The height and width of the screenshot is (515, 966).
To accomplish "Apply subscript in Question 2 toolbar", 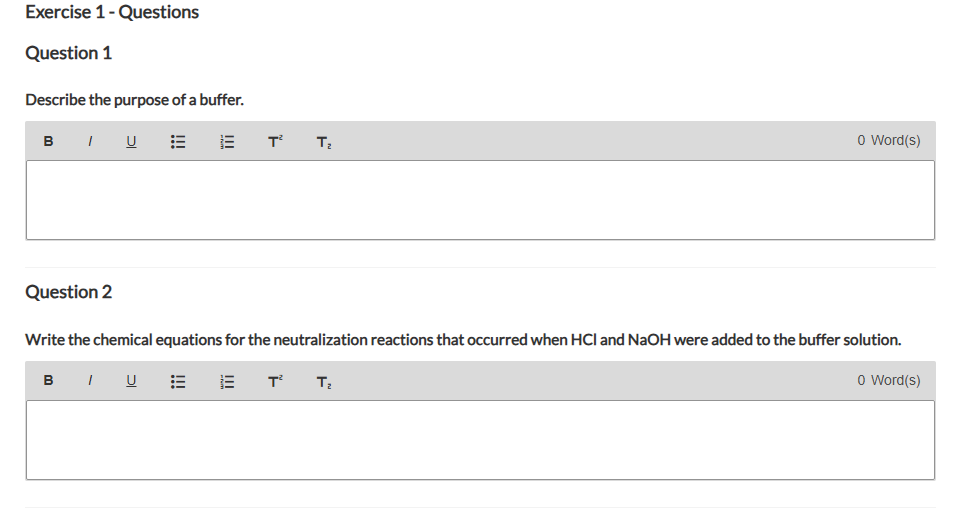I will coord(324,383).
